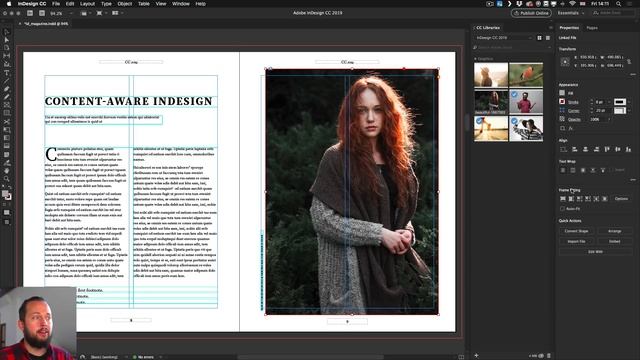The height and width of the screenshot is (360, 640).
Task: Select the Rectangle tool
Action: coord(7,113)
